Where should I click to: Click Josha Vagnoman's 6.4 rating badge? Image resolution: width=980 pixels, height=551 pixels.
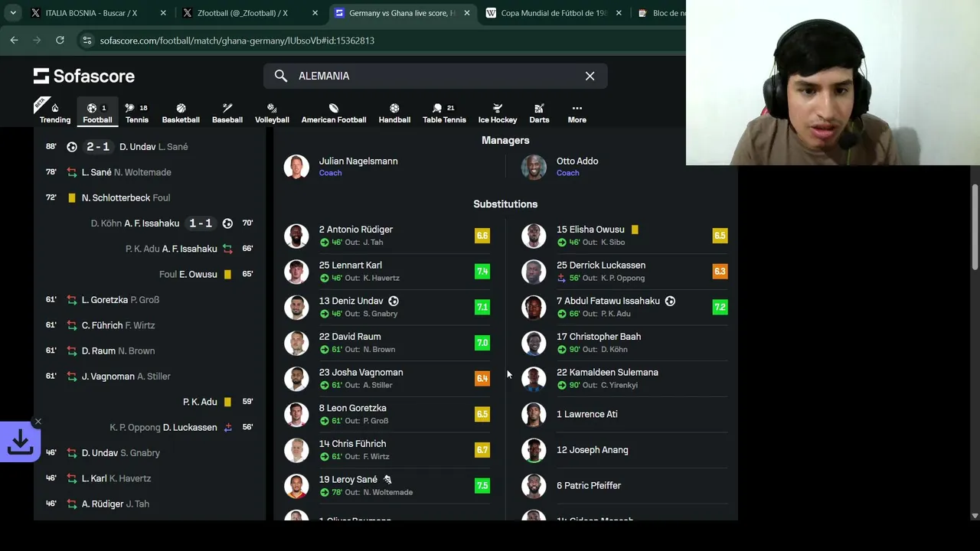[x=482, y=378]
